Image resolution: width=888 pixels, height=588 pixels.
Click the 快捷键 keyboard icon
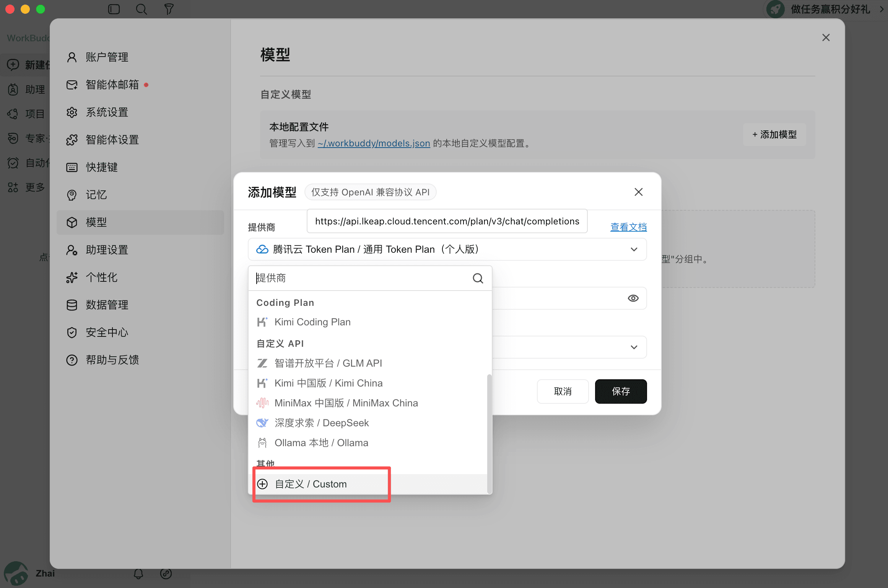coord(72,167)
